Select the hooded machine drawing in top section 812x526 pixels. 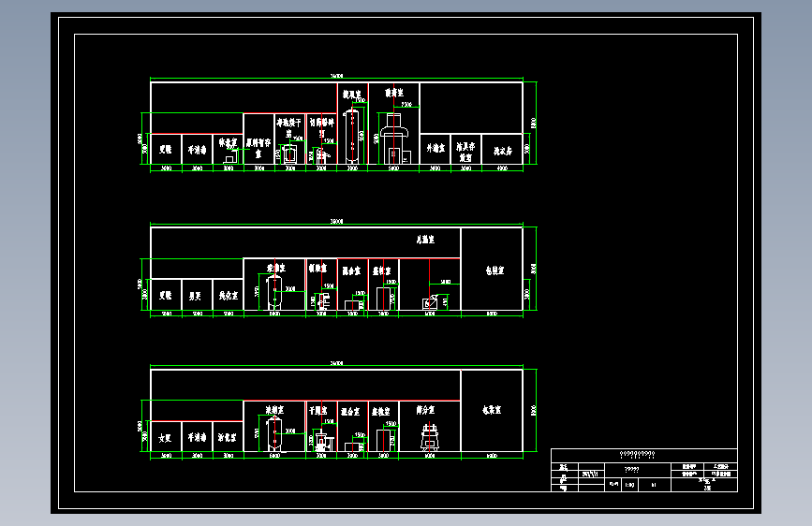click(x=394, y=139)
